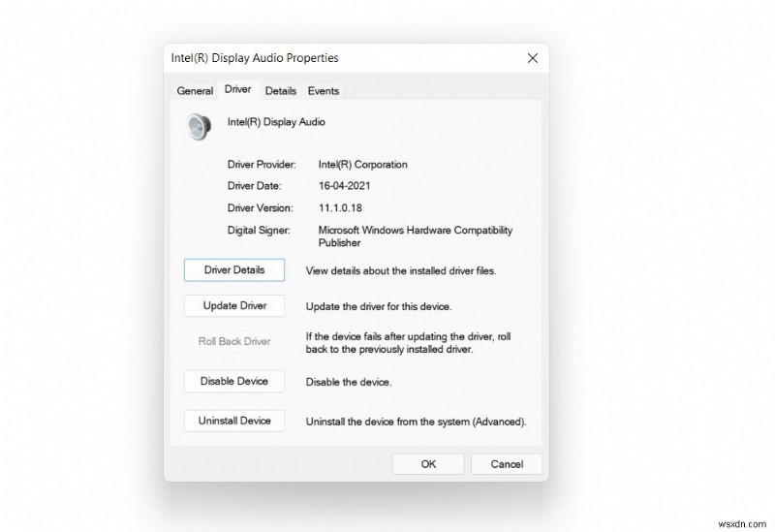The width and height of the screenshot is (775, 532).
Task: Click the 'Driver Version:' label
Action: [260, 208]
